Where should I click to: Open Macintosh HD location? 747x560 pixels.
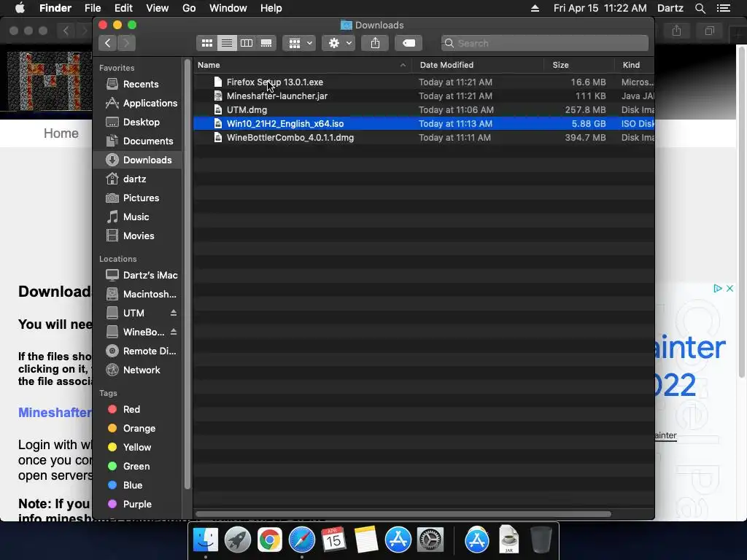click(x=137, y=295)
